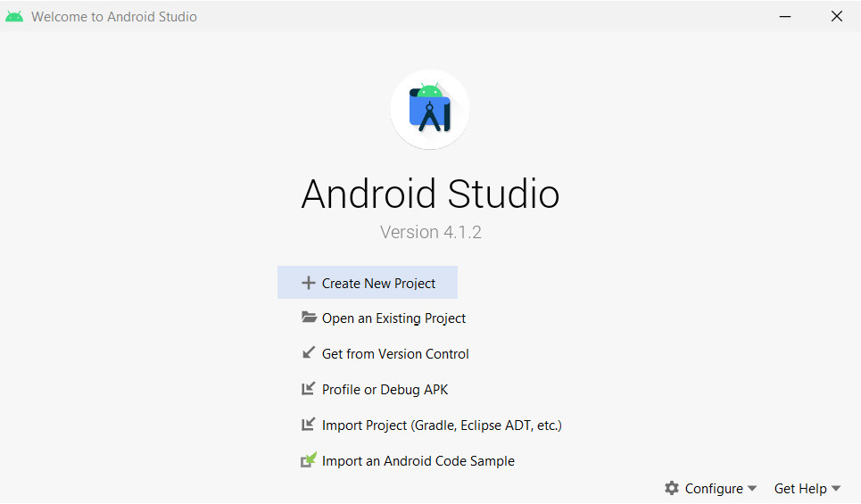Click the folder icon for Open an Existing Project
861x504 pixels.
[x=309, y=318]
